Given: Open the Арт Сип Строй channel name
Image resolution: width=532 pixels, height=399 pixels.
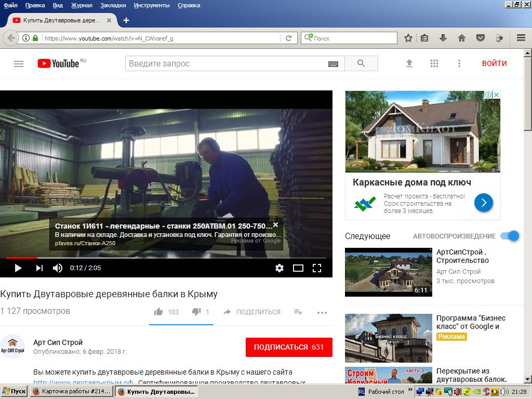Looking at the screenshot, I should (58, 342).
